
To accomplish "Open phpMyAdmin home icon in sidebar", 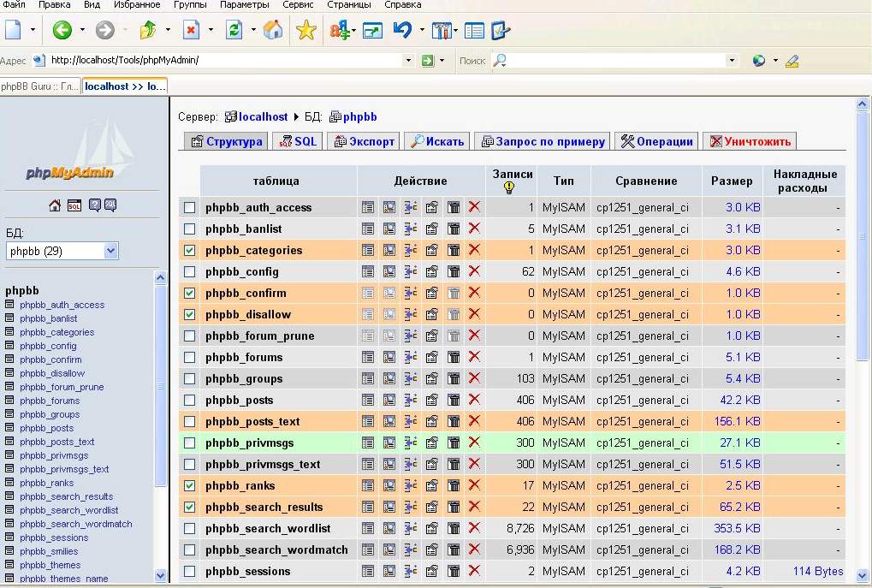I will click(55, 205).
